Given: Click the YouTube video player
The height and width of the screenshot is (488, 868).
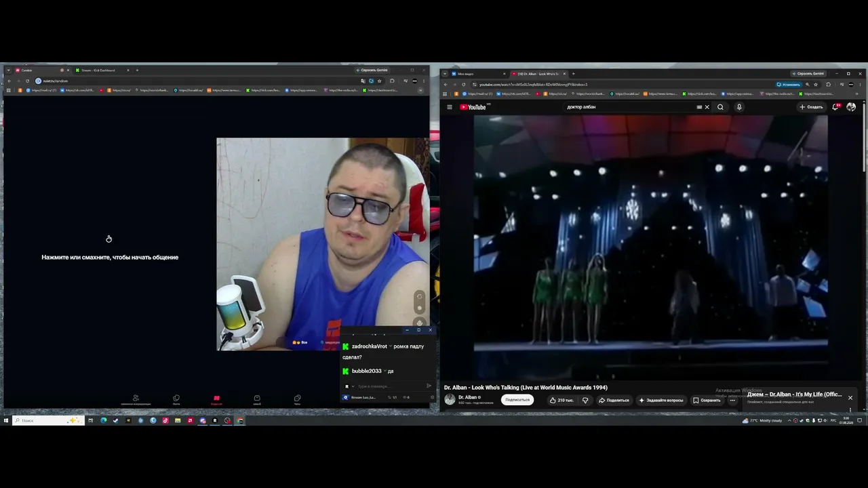Looking at the screenshot, I should pyautogui.click(x=650, y=247).
